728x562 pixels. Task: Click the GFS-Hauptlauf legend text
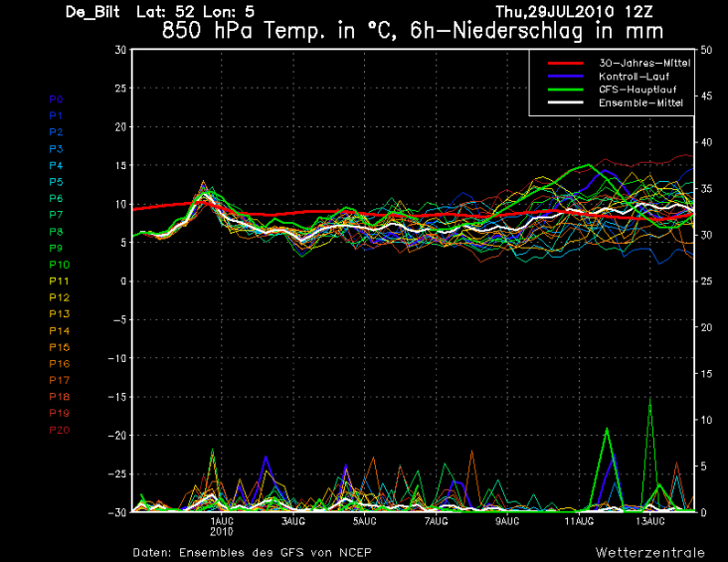click(637, 90)
